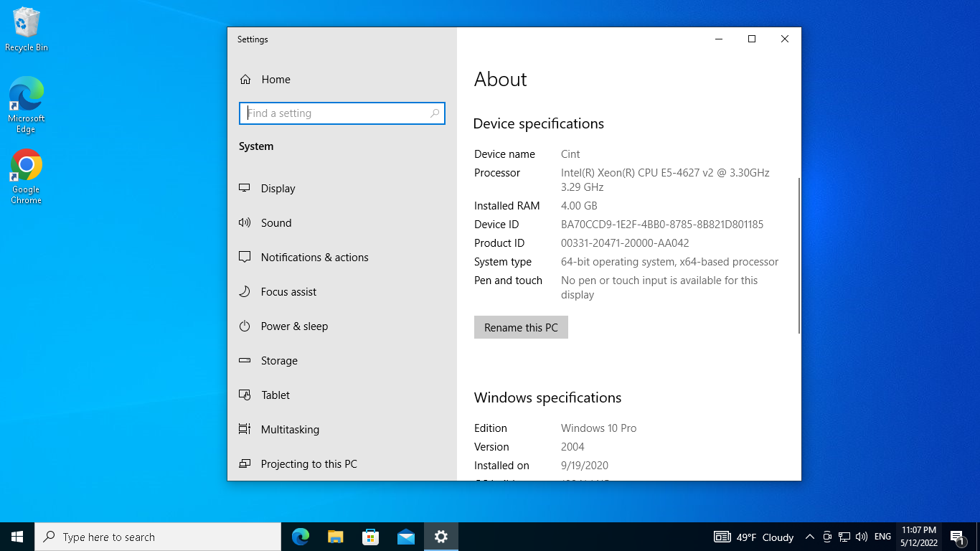980x551 pixels.
Task: Launch Microsoft Edge from the taskbar
Action: (x=301, y=537)
